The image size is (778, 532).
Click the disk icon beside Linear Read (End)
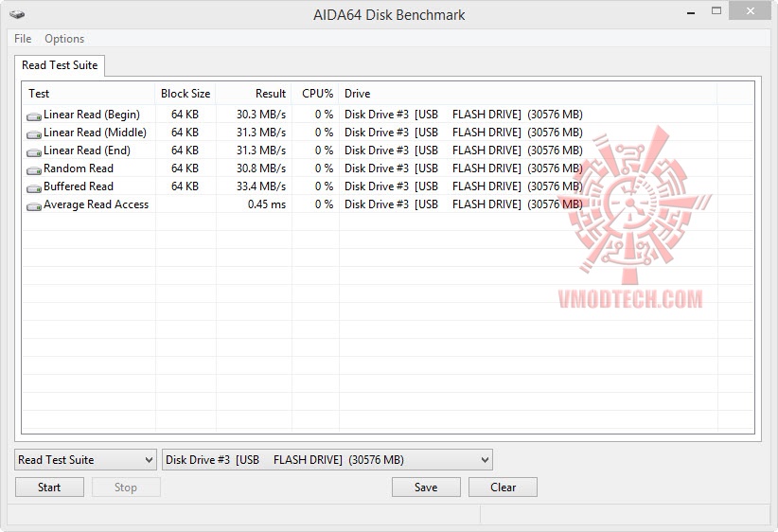tap(34, 151)
